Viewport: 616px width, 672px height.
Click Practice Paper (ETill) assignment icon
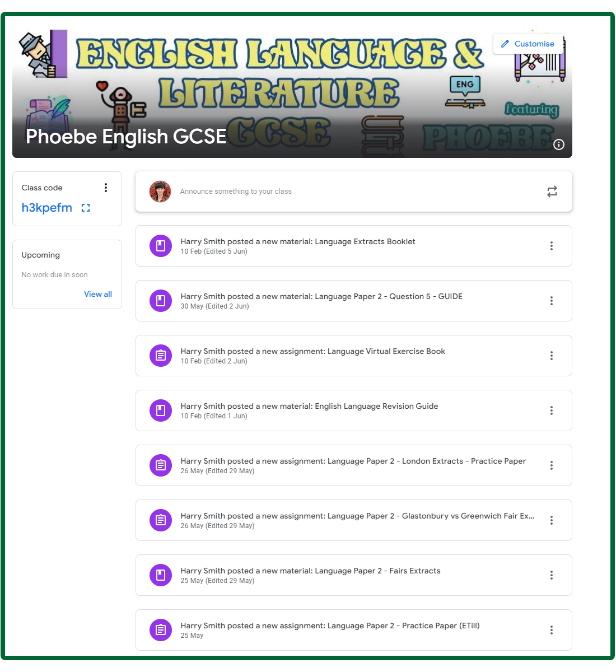tap(161, 630)
